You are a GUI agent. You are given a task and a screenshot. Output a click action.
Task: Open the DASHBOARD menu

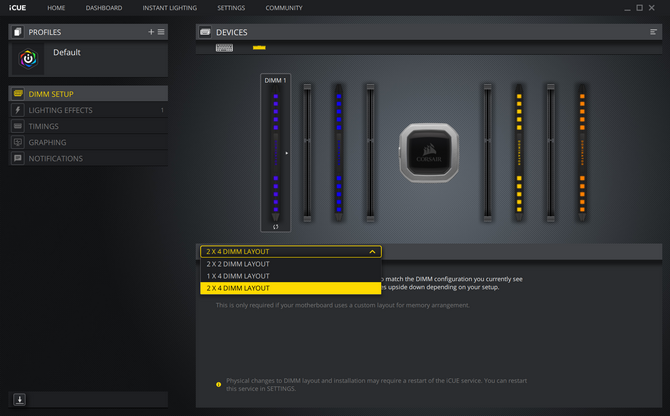104,8
